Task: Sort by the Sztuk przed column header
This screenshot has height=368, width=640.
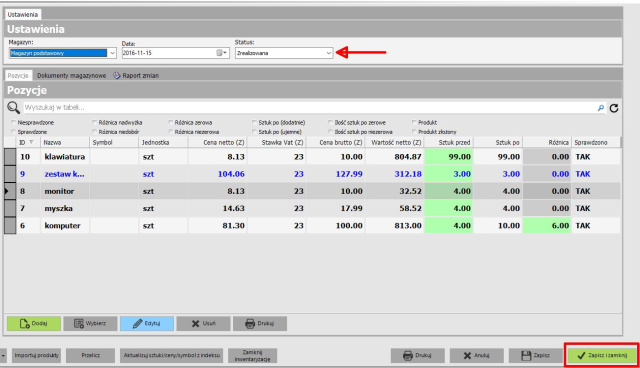Action: (x=449, y=142)
